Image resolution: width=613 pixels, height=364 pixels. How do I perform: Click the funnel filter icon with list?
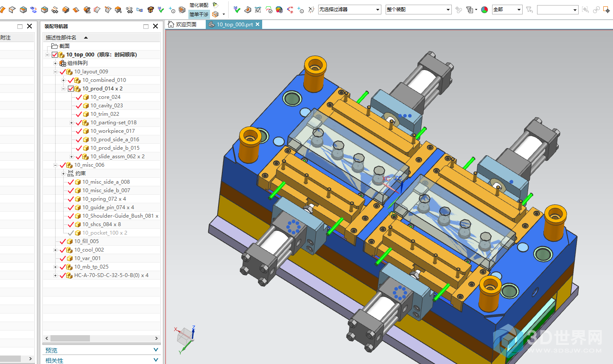pyautogui.click(x=470, y=9)
